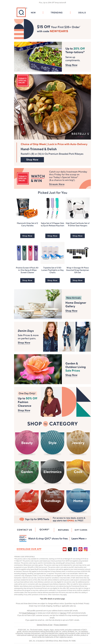Click Shop Now under Mammoth Grips handles
The image size is (105, 644).
(27, 236)
